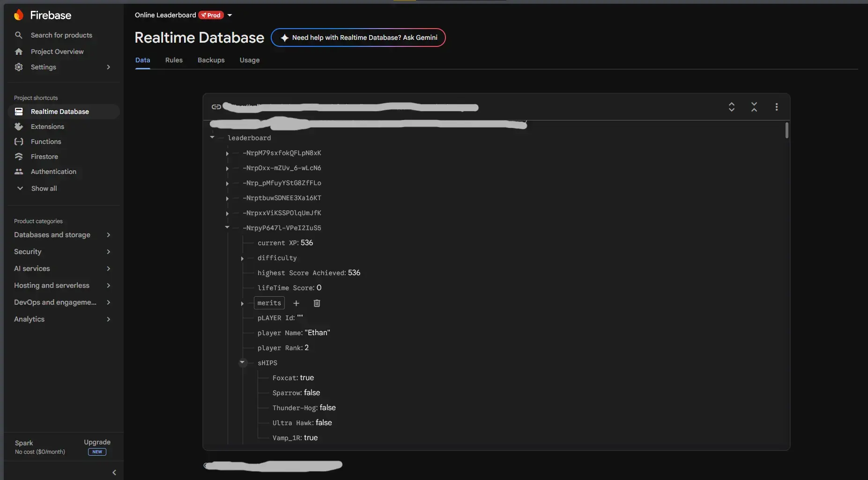
Task: Collapse the sidebar with bottom chevron
Action: (114, 472)
